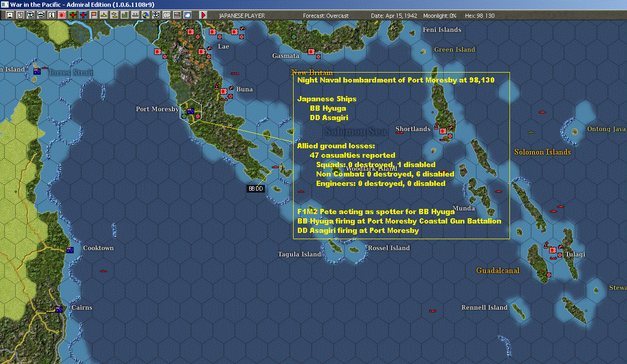
Task: Click the double yellow ships toolbar icon
Action: pyautogui.click(x=114, y=15)
